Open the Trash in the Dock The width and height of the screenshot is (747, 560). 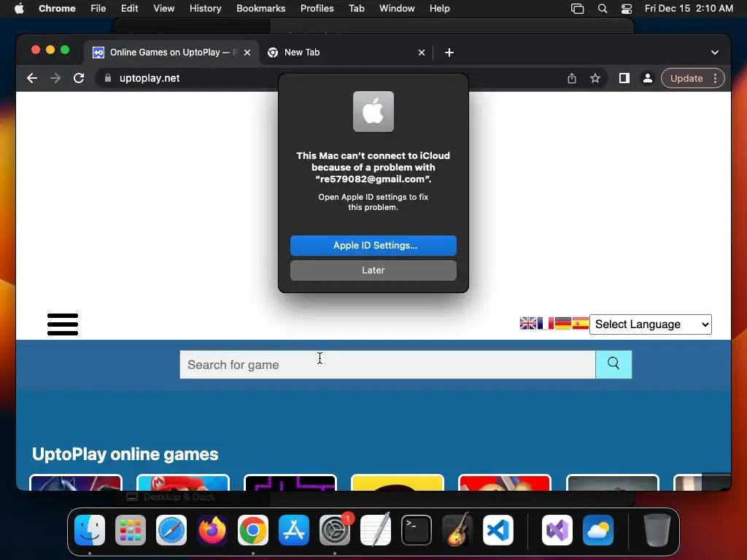click(657, 530)
